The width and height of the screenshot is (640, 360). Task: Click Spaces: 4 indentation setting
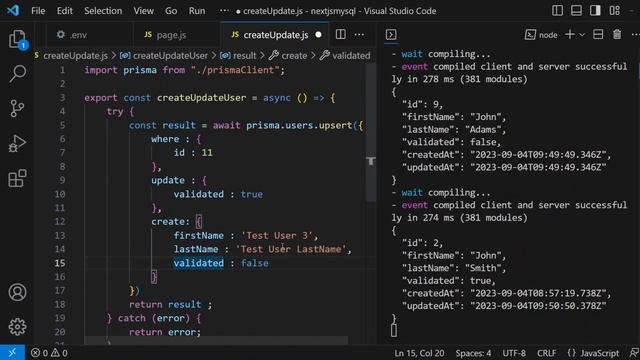coord(473,353)
